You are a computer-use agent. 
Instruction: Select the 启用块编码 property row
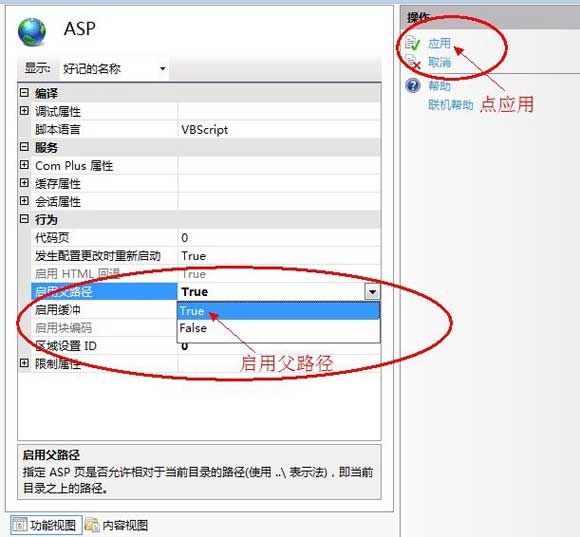click(104, 328)
